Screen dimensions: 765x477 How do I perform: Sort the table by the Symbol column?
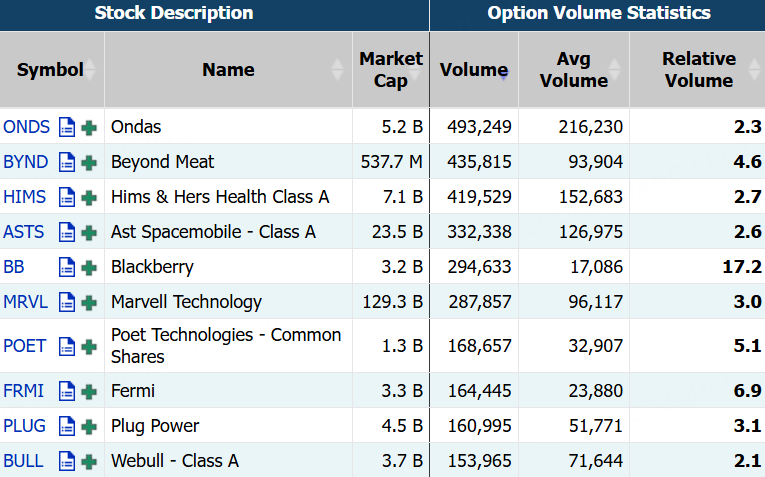coord(50,70)
